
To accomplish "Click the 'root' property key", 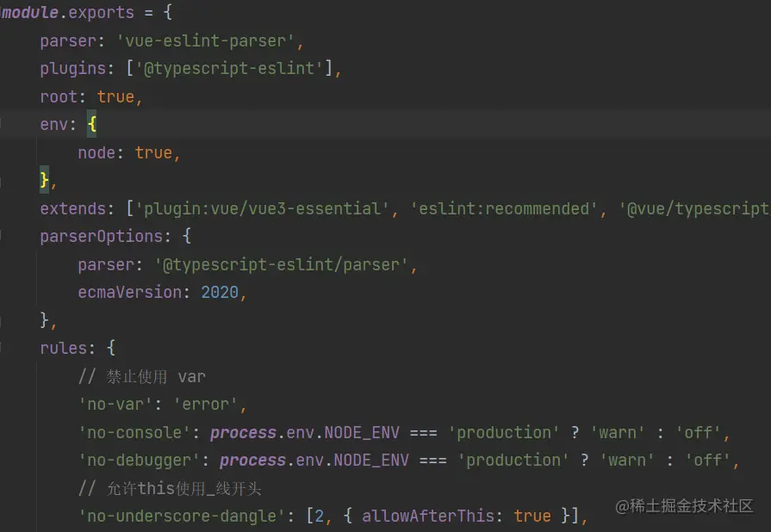I will click(x=59, y=96).
